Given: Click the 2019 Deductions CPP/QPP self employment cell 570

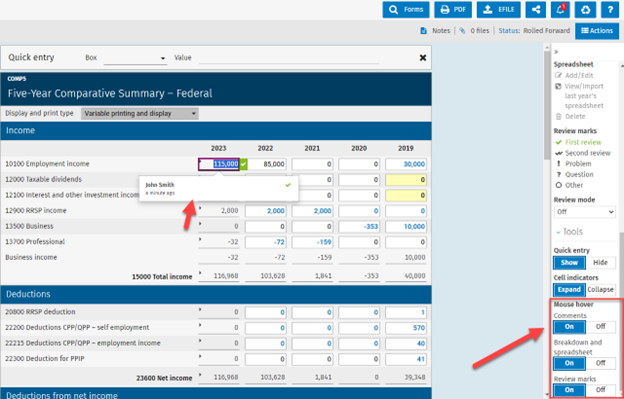Looking at the screenshot, I should pos(406,328).
